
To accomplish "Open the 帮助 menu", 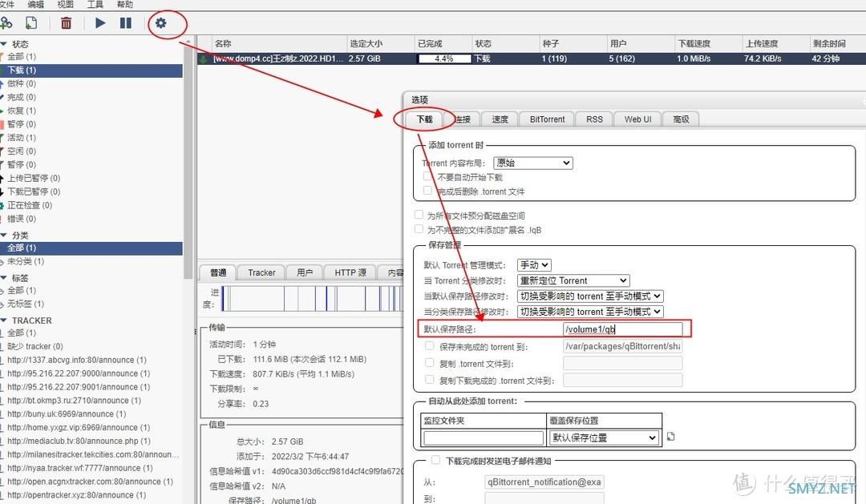I will [x=125, y=5].
